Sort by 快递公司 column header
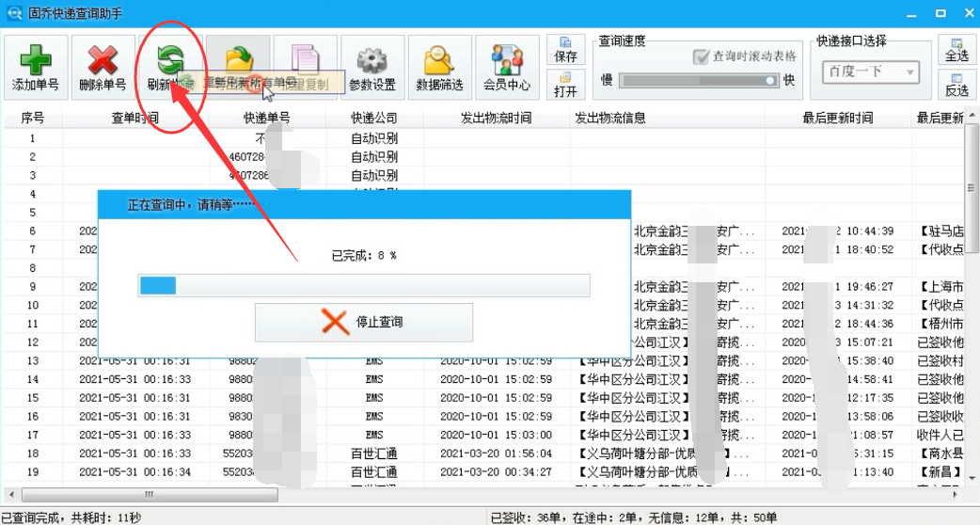The height and width of the screenshot is (525, 980). 374,119
